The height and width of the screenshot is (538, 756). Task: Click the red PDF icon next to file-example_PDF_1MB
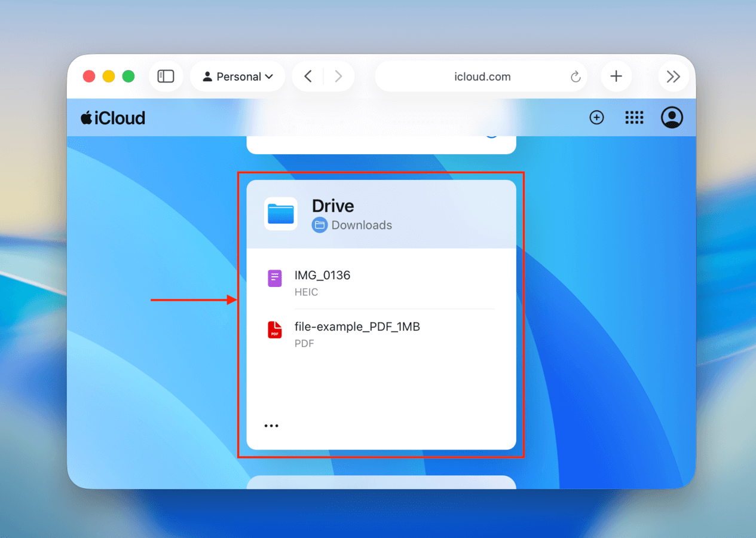274,329
